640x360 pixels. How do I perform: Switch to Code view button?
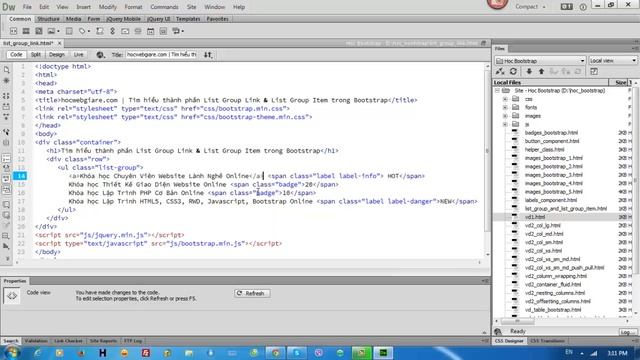pos(16,55)
